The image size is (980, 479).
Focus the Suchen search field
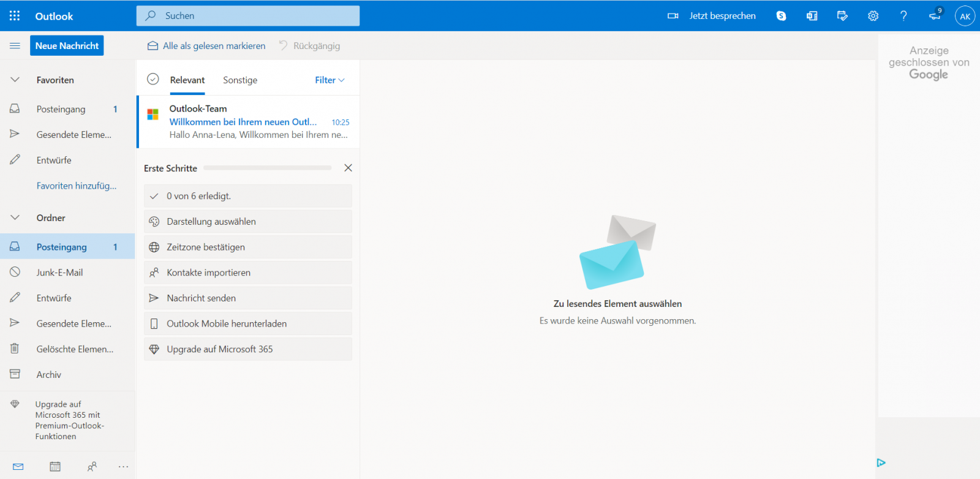[x=248, y=16]
